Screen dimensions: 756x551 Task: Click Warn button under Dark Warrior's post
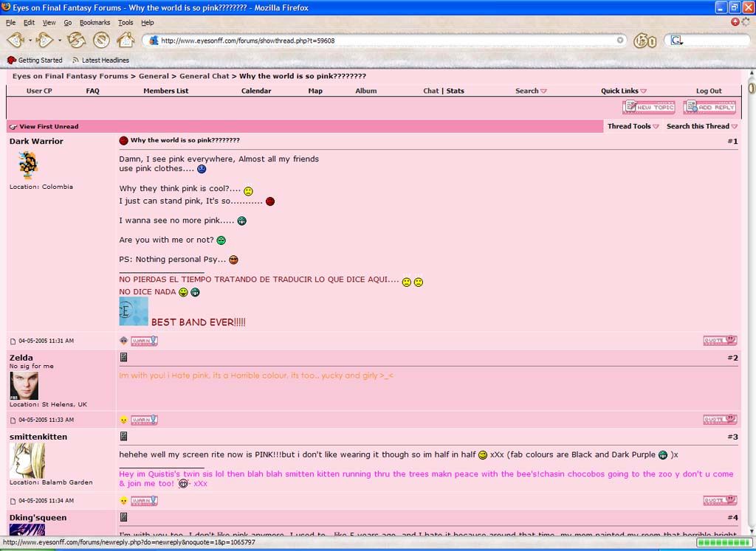click(x=144, y=341)
